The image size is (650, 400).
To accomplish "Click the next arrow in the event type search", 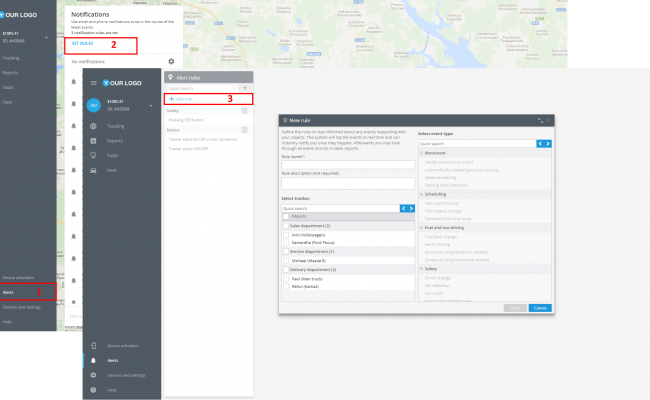I will click(x=548, y=143).
